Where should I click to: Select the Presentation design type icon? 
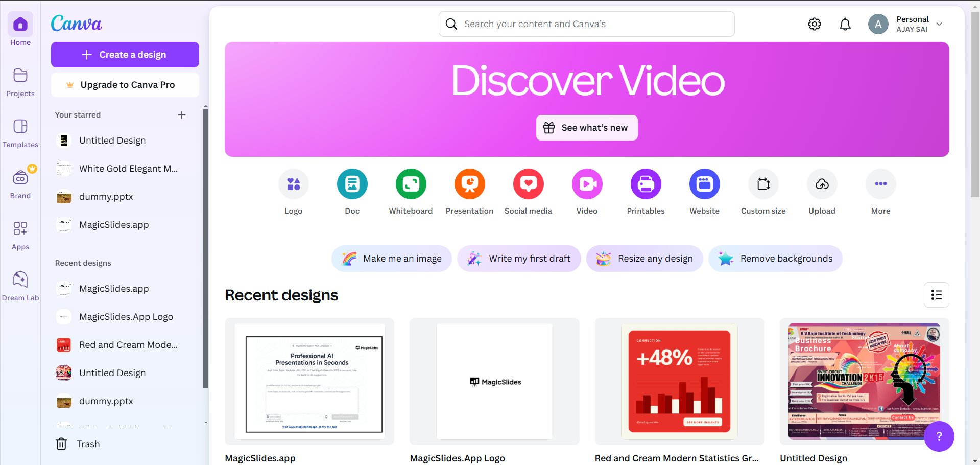(469, 184)
